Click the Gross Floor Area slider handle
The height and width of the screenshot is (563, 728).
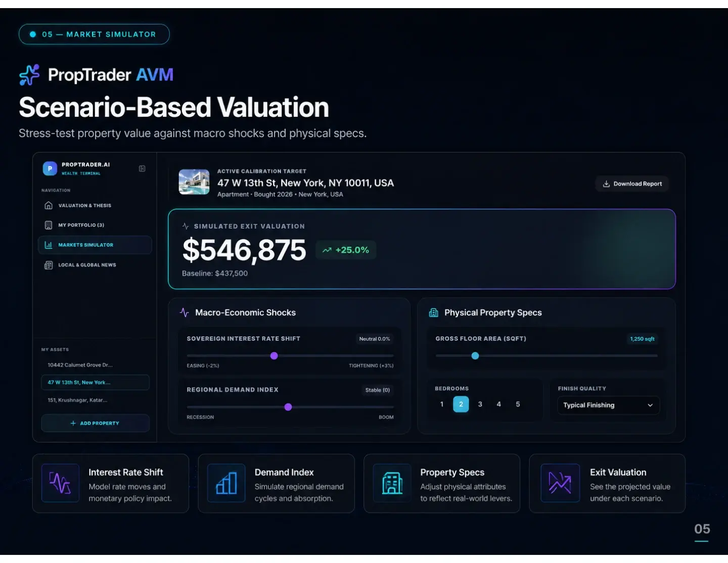tap(475, 356)
